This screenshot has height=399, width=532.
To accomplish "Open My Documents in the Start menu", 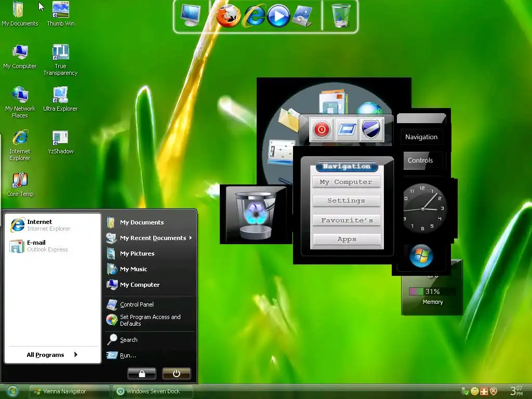I will 149,222.
